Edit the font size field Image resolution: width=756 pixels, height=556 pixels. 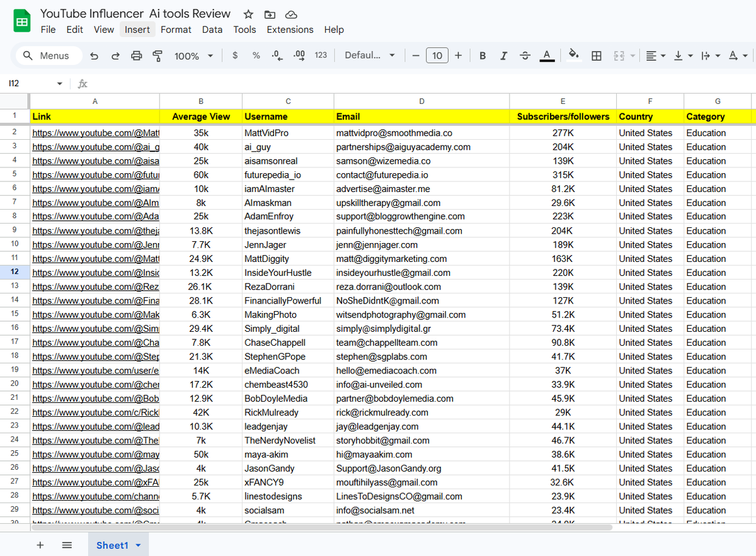[437, 55]
